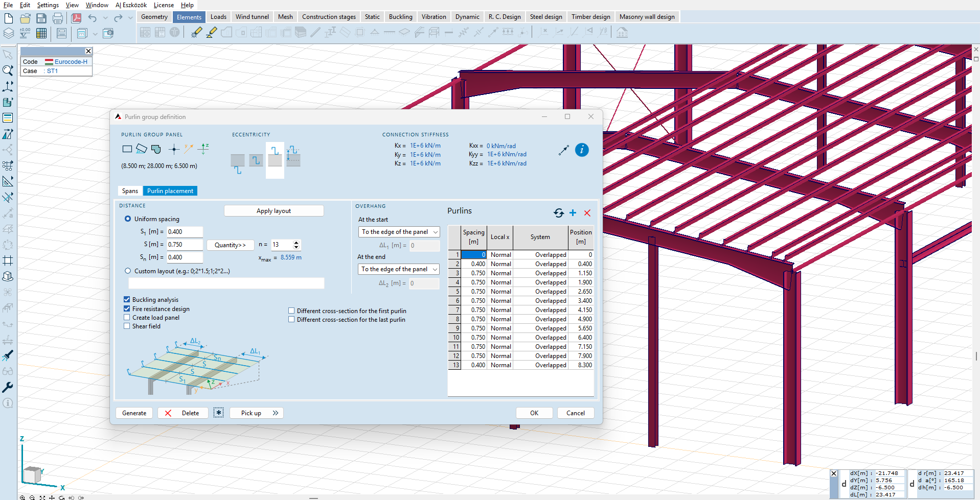The image size is (980, 500).
Task: Disable the Buckling analysis checkbox
Action: (127, 299)
